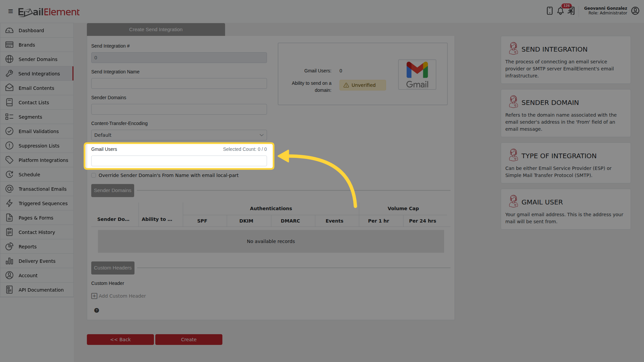Click the Brands sidebar icon
This screenshot has width=644, height=362.
pyautogui.click(x=9, y=45)
